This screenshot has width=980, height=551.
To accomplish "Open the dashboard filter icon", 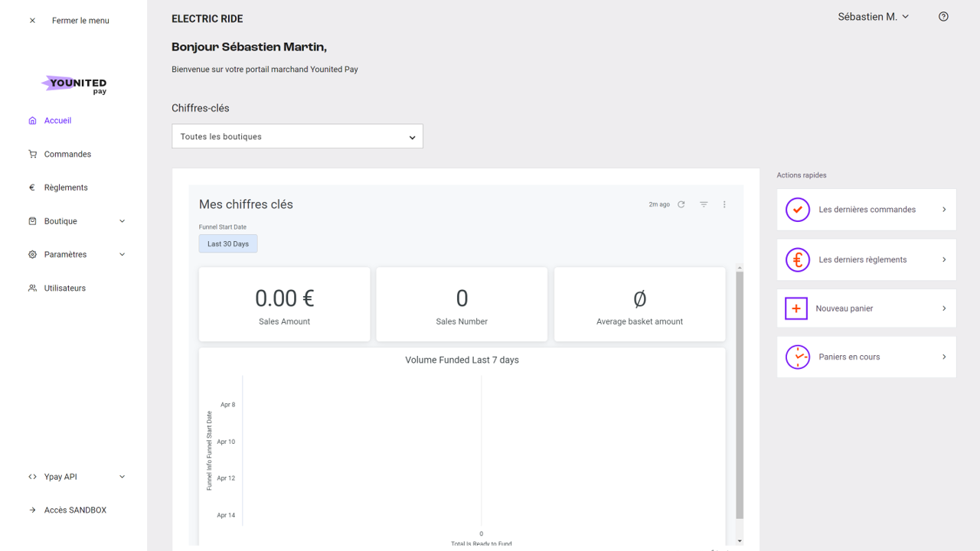I will (704, 204).
